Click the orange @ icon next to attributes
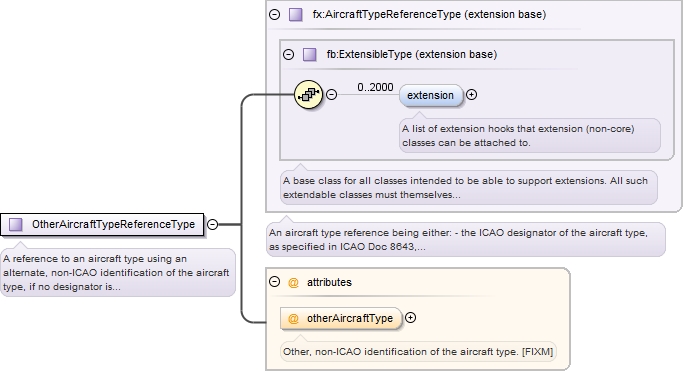Image resolution: width=684 pixels, height=372 pixels. [293, 283]
